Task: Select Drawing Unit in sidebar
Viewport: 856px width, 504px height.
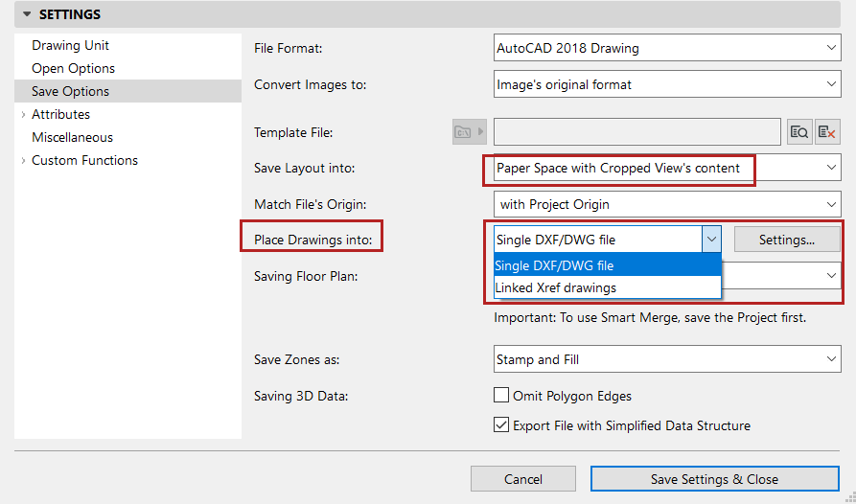Action: [x=71, y=46]
